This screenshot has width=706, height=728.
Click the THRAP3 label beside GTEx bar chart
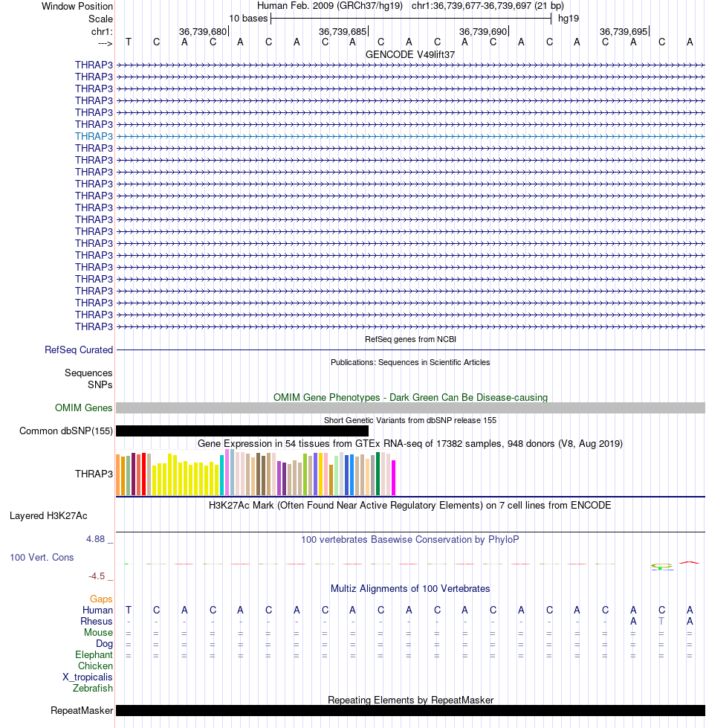pos(94,474)
